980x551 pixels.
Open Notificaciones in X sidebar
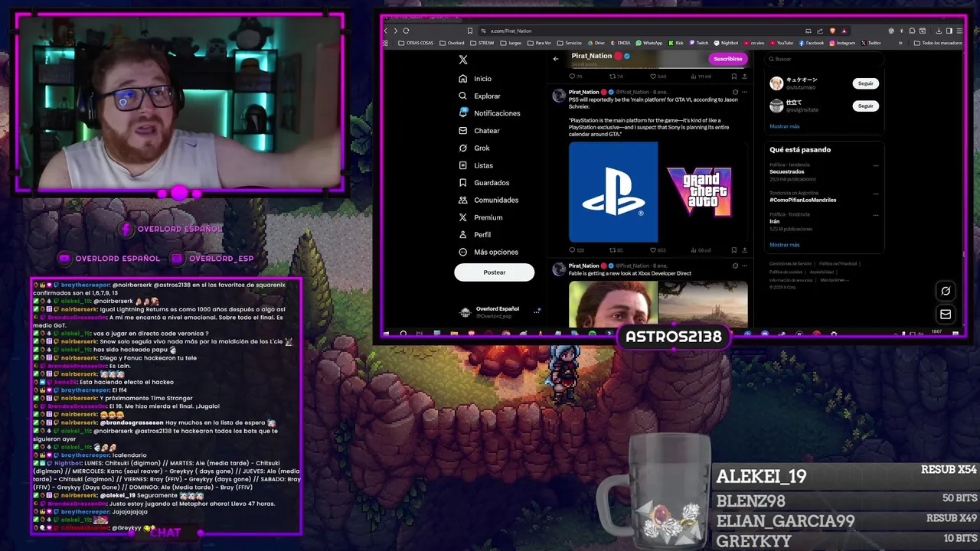(489, 113)
